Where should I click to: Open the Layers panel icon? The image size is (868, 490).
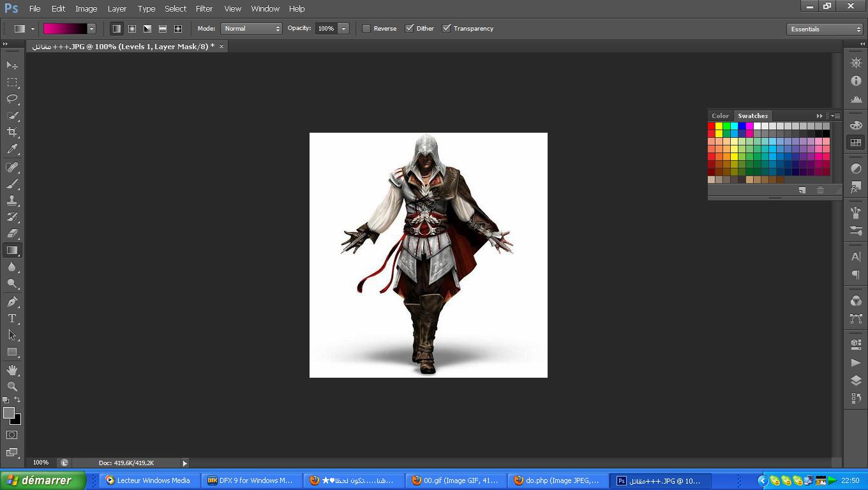pyautogui.click(x=856, y=380)
